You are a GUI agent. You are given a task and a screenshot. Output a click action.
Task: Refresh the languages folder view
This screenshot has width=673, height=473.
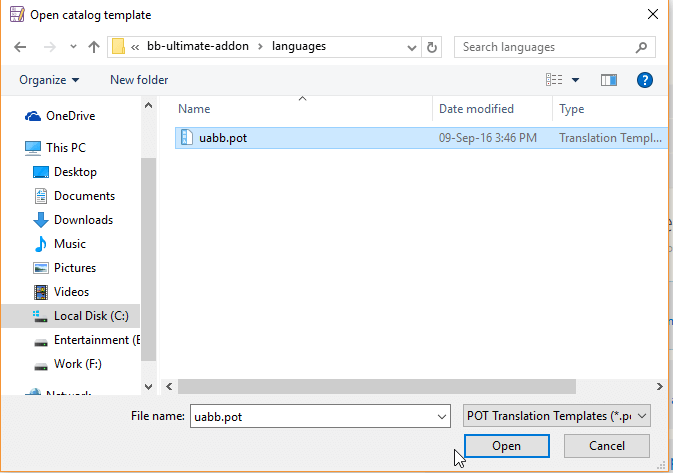(432, 47)
